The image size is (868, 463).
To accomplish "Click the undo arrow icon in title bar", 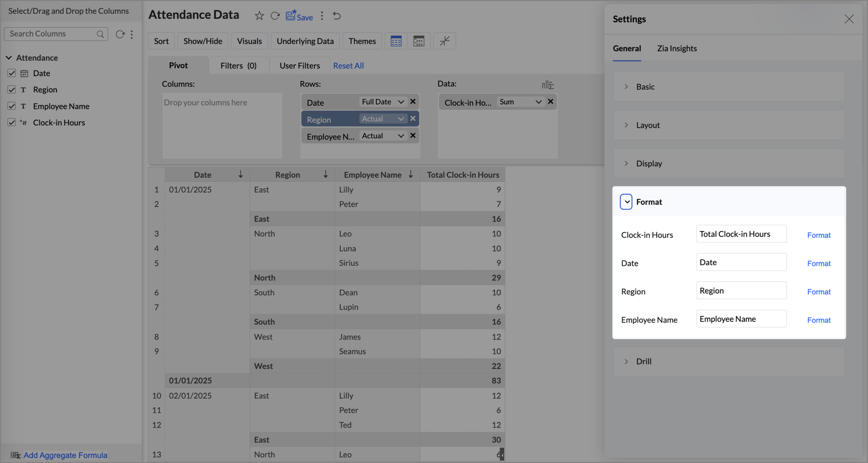I will (337, 16).
